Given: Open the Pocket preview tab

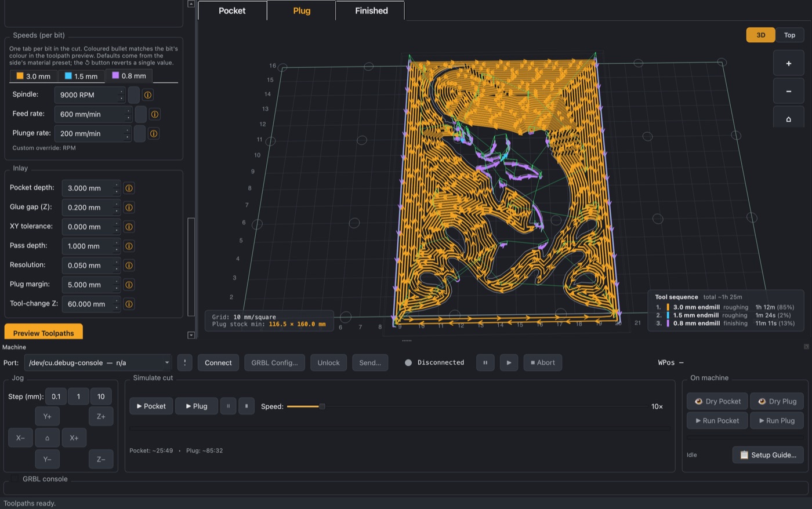Looking at the screenshot, I should [x=232, y=10].
